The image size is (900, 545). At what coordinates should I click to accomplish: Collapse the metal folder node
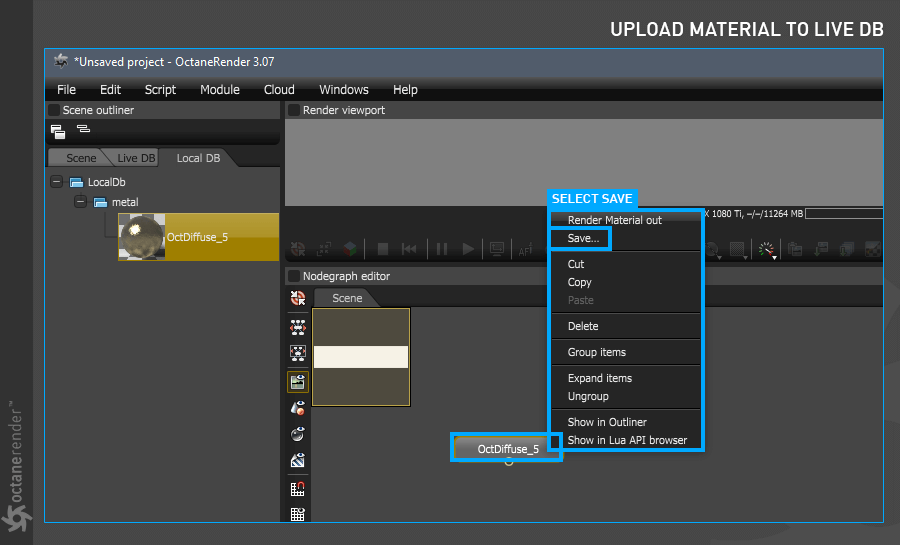[x=80, y=201]
